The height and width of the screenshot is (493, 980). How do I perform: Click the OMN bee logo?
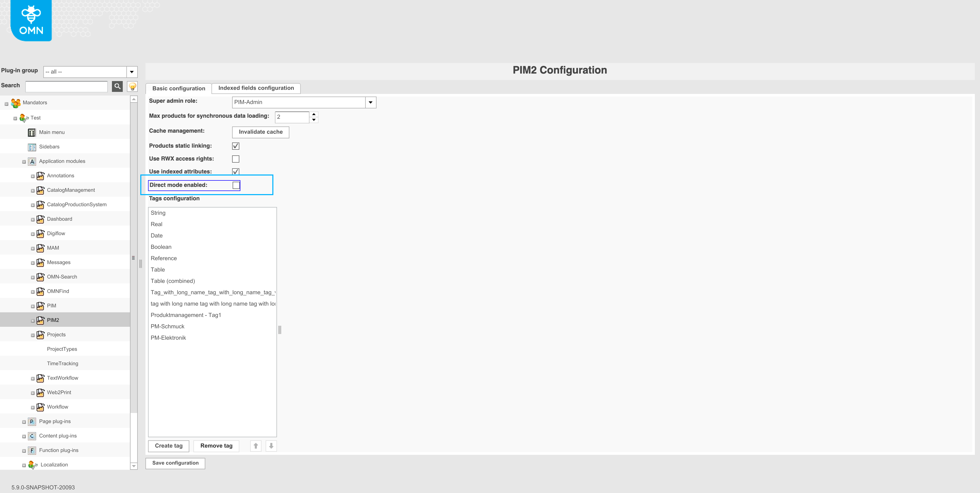coord(31,21)
